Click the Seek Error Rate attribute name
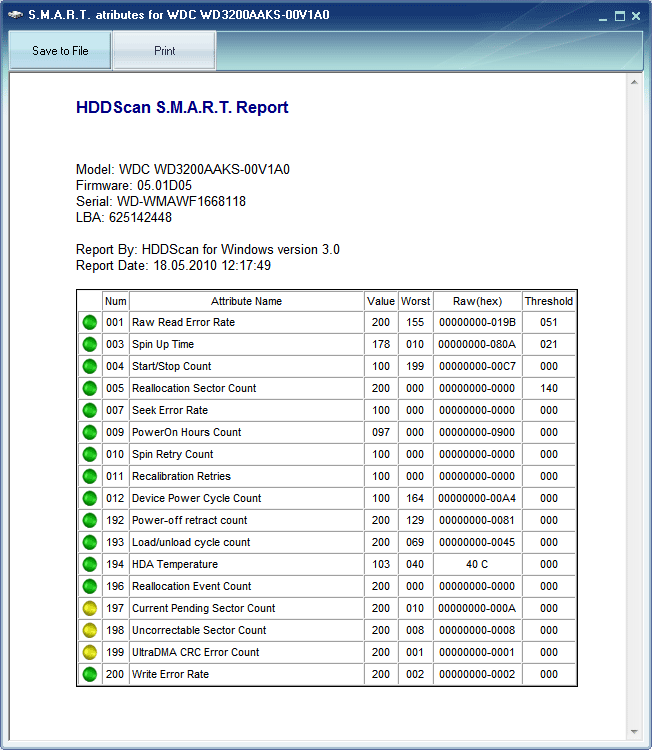This screenshot has height=750, width=652. click(170, 410)
